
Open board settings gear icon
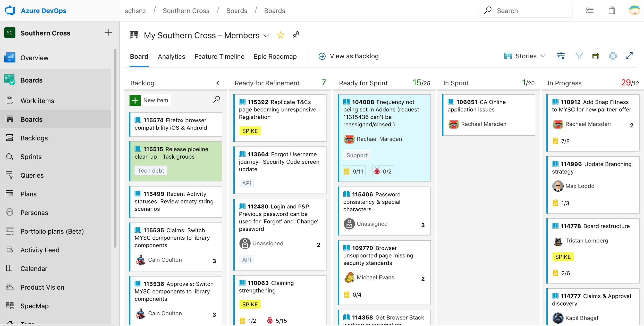tap(613, 56)
